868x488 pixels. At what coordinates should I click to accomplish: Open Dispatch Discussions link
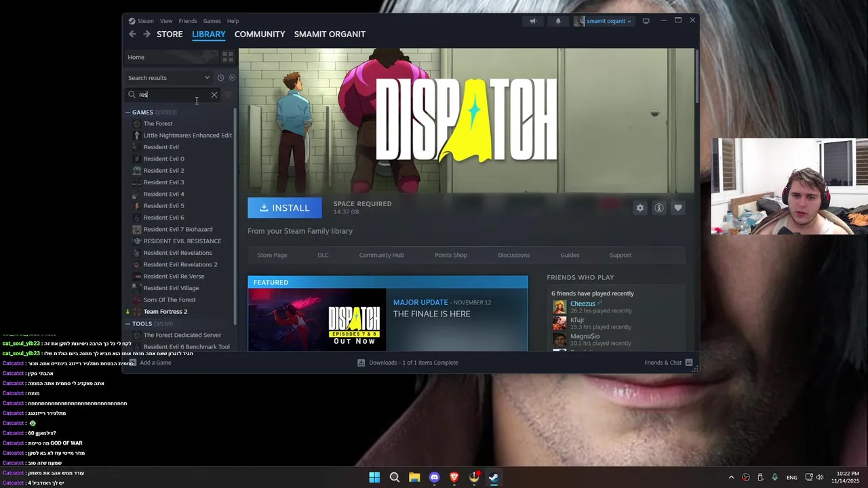(514, 255)
